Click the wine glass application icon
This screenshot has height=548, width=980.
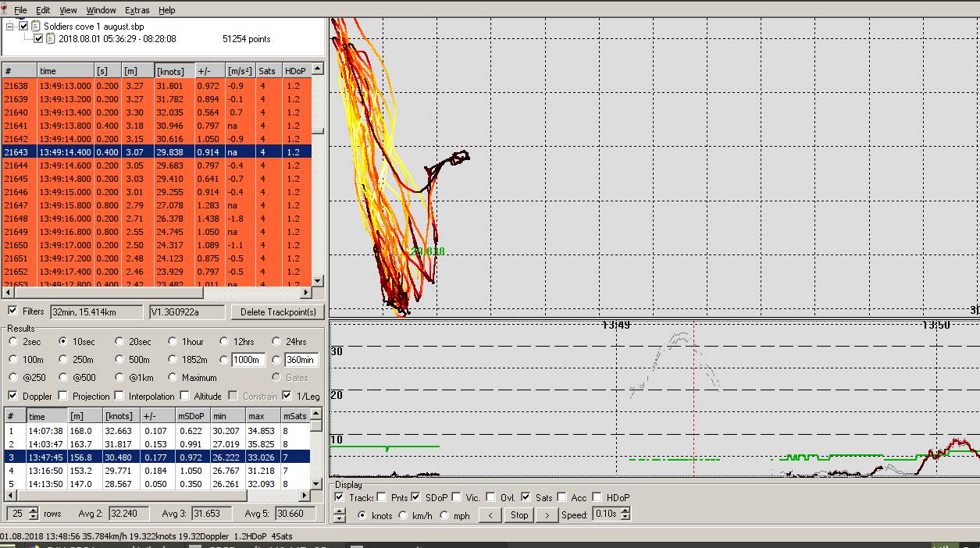(5, 10)
